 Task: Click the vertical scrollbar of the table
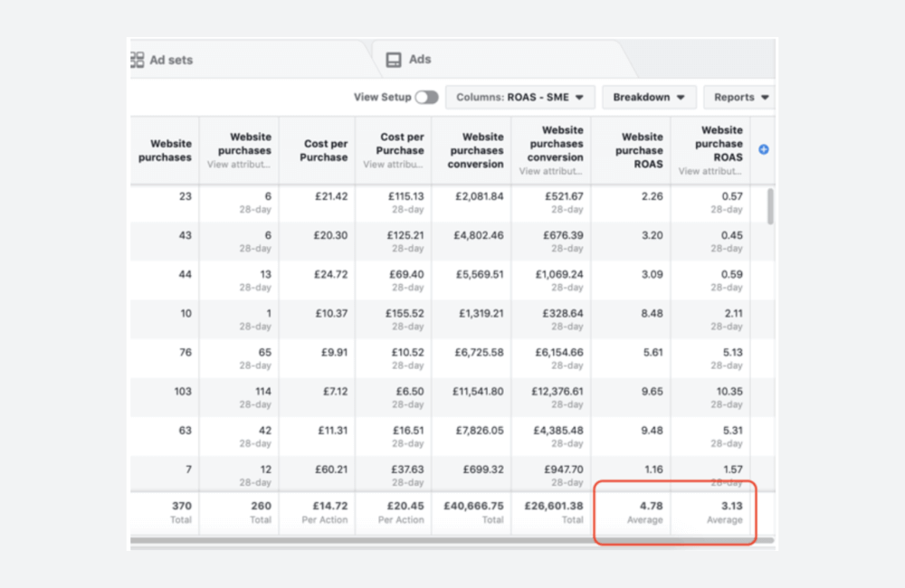pyautogui.click(x=770, y=206)
